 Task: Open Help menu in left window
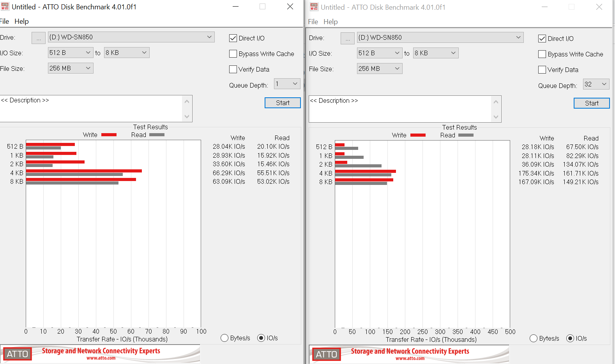[x=21, y=21]
